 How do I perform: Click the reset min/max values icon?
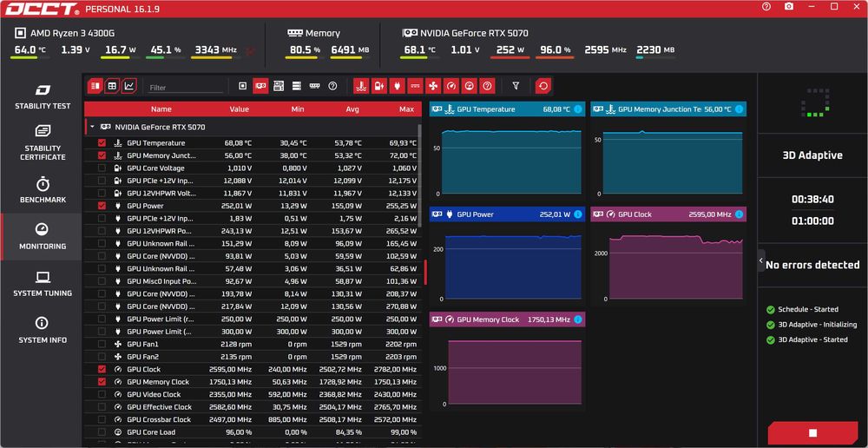(543, 86)
